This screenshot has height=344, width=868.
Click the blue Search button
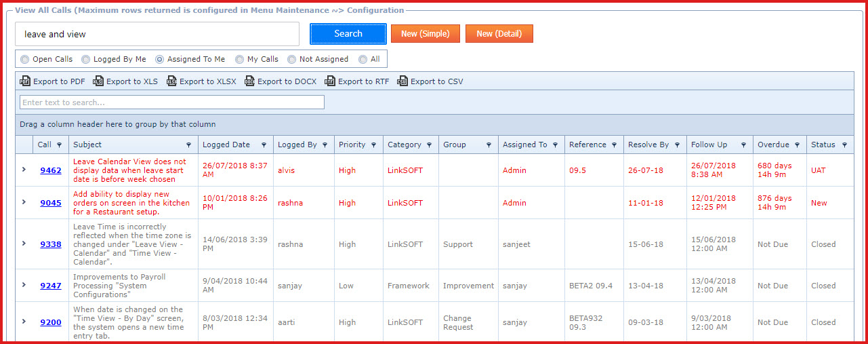click(348, 34)
